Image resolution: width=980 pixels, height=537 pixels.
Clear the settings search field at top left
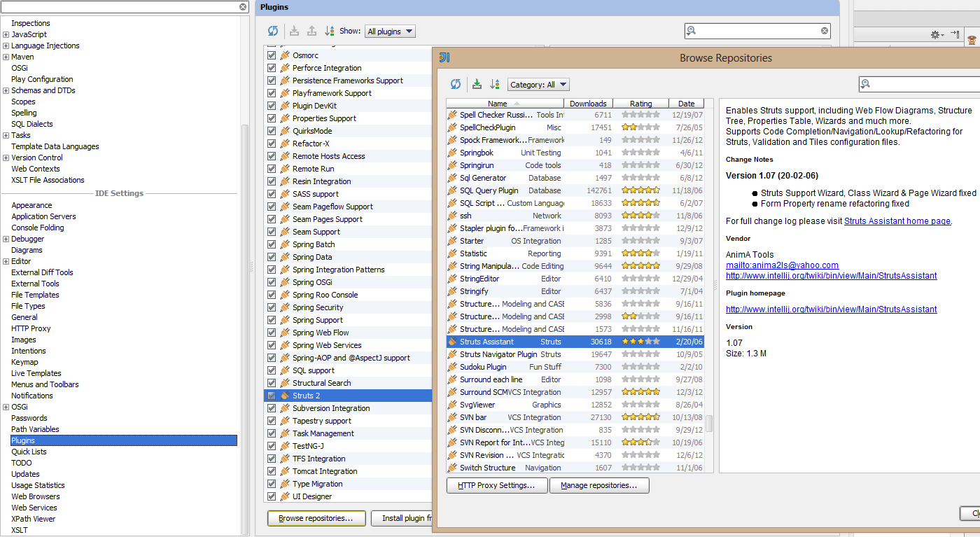click(243, 7)
